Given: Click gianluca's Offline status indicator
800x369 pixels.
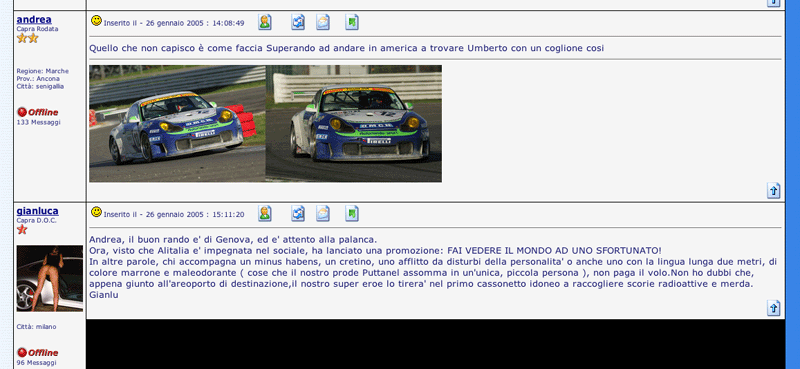Looking at the screenshot, I should point(37,353).
